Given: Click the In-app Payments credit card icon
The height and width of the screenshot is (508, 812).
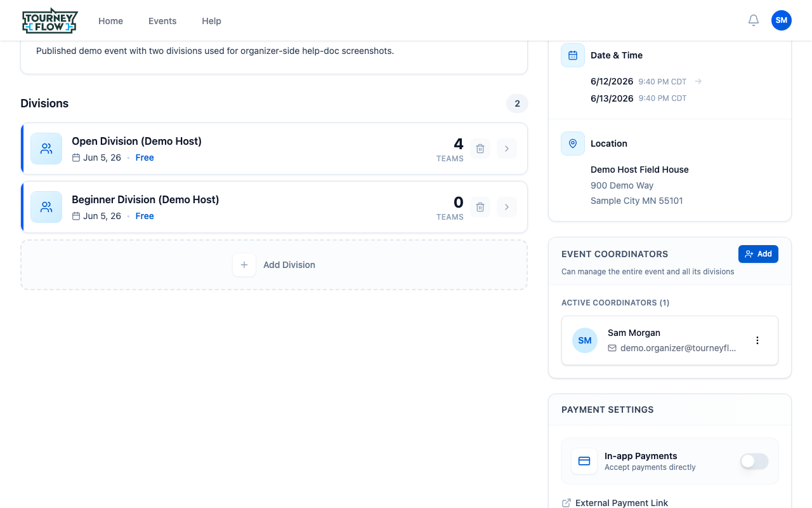Looking at the screenshot, I should click(584, 461).
